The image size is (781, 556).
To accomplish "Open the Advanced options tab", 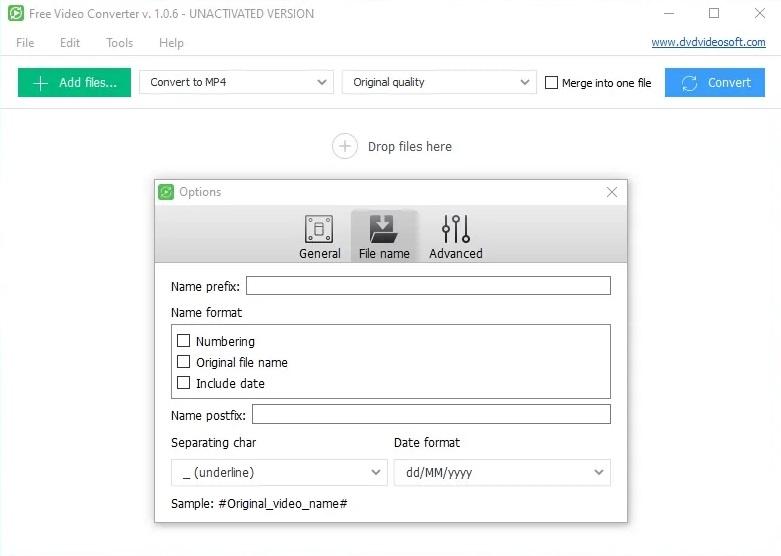I will [456, 237].
